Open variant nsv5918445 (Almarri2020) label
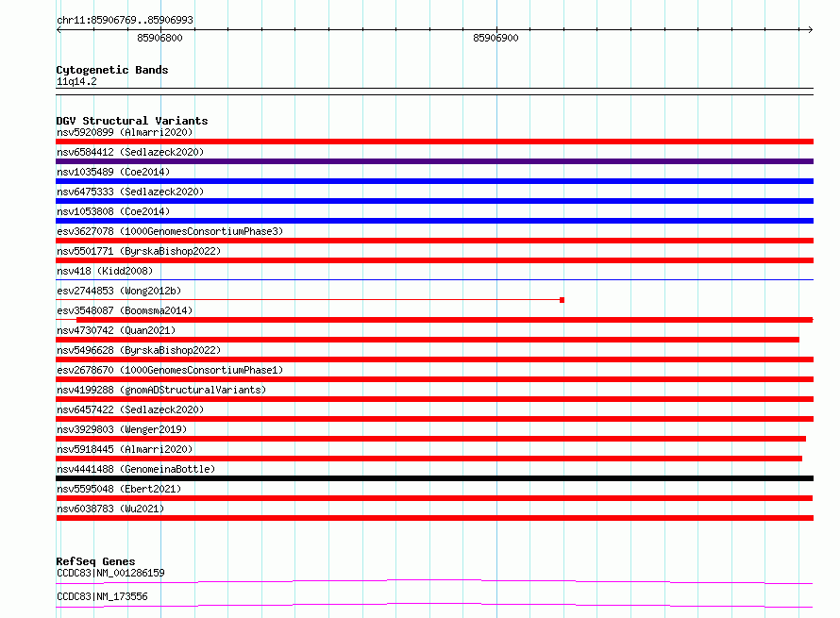Screen dimensions: 840x618 click(125, 449)
